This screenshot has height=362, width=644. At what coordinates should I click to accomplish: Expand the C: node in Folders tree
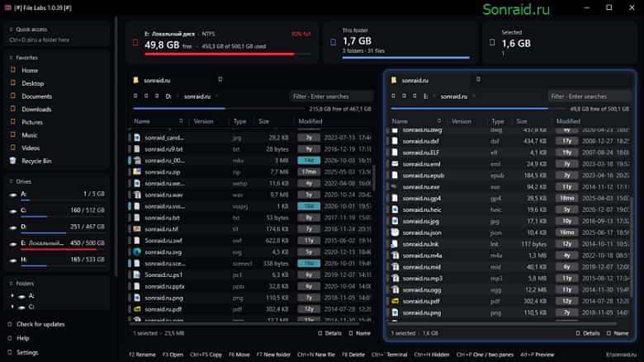12,307
